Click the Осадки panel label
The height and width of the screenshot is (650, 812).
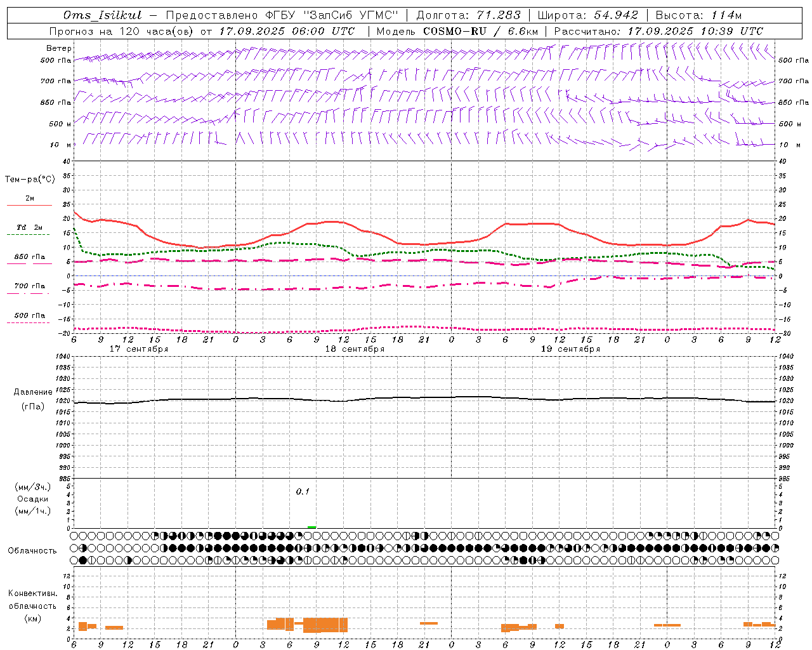point(33,499)
